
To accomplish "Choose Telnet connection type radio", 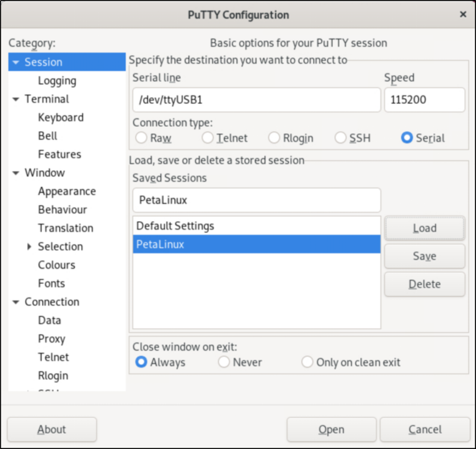I will pos(208,138).
